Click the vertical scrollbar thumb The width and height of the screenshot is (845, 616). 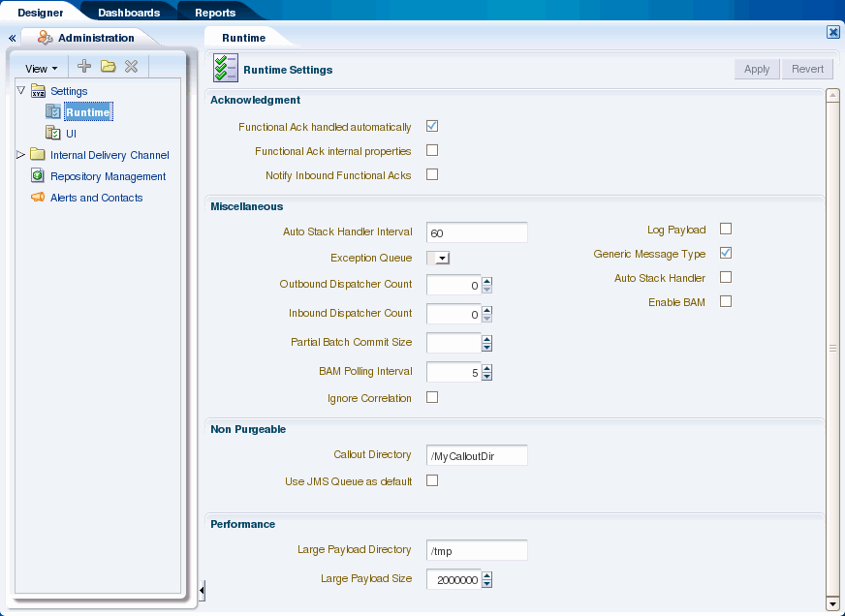pos(832,349)
